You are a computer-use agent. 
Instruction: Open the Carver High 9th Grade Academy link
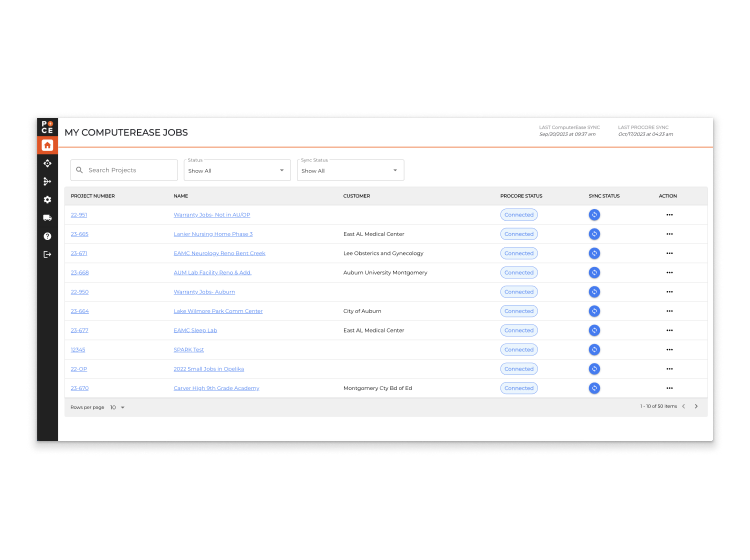(x=216, y=388)
